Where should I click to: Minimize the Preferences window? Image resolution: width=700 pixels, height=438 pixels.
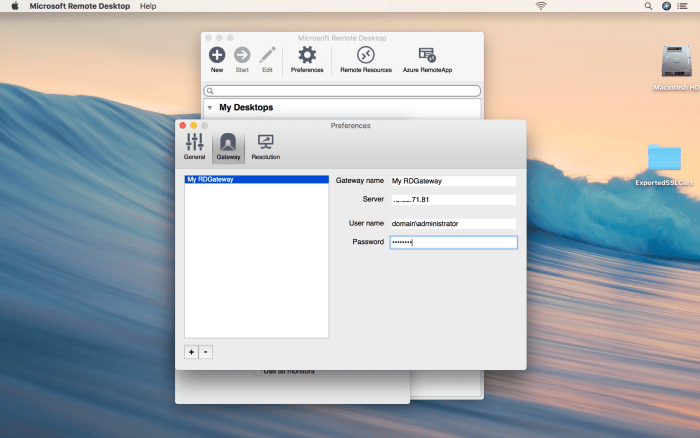point(193,126)
